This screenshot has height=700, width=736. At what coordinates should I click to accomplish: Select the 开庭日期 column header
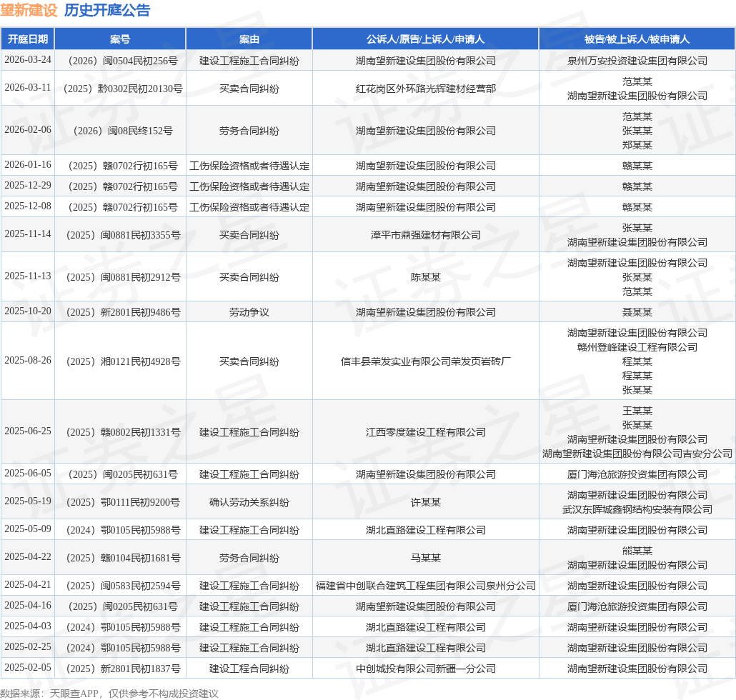[x=28, y=39]
